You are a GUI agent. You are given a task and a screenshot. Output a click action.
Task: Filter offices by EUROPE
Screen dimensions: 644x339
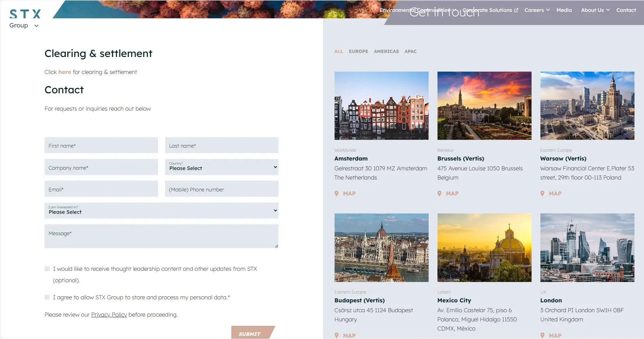(358, 51)
